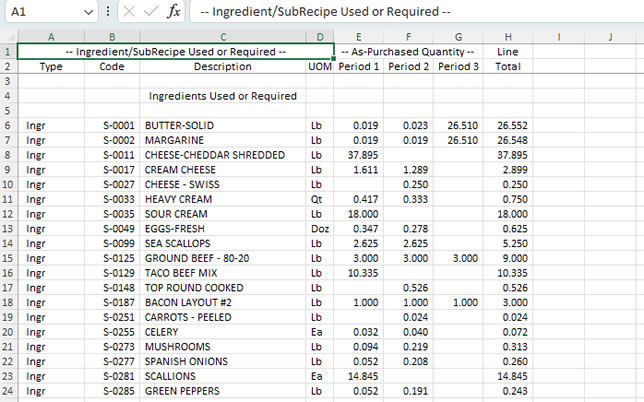
Task: Click the 'Qt' UOM cell for HEAVY CREAM
Action: [x=320, y=199]
